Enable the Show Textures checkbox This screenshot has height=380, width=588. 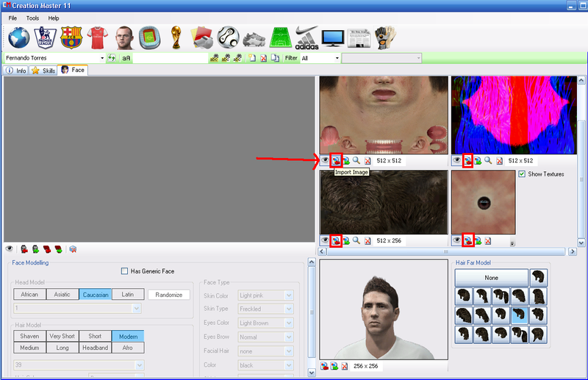click(x=522, y=174)
